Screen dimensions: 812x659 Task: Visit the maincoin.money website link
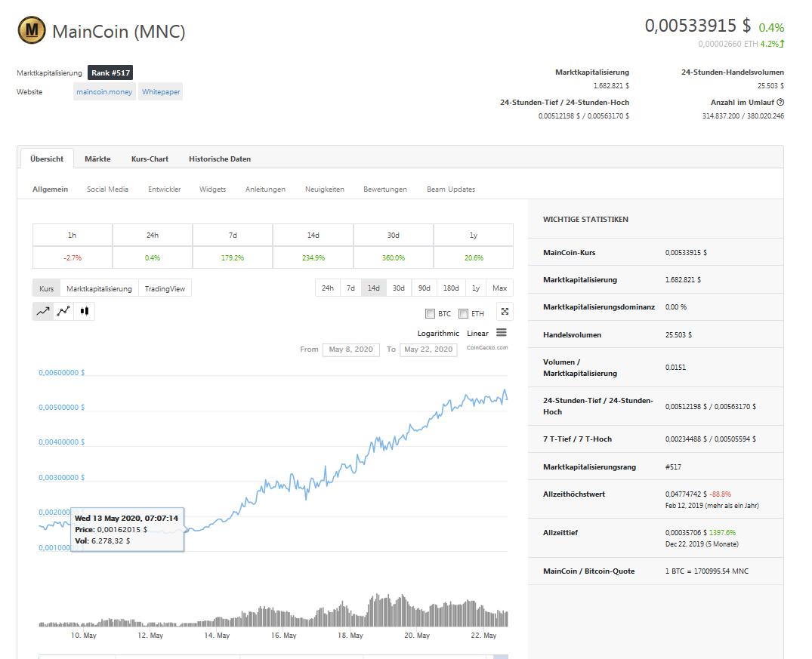104,91
